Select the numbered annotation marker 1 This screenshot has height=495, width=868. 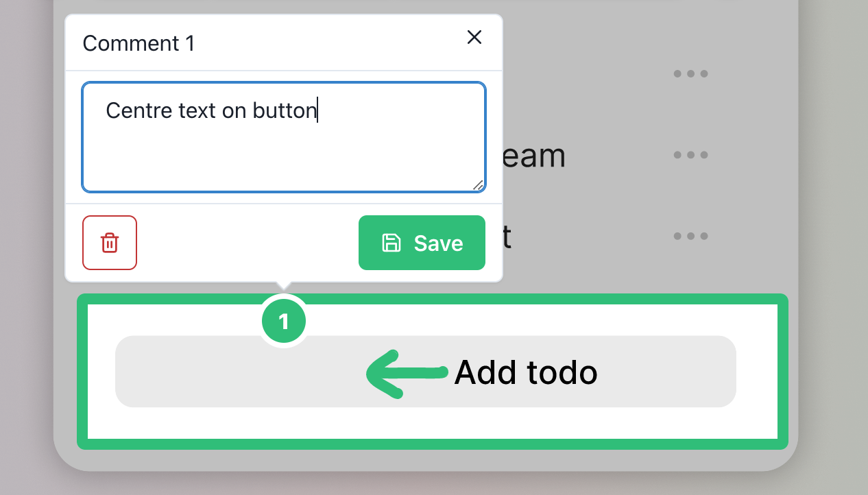[284, 321]
